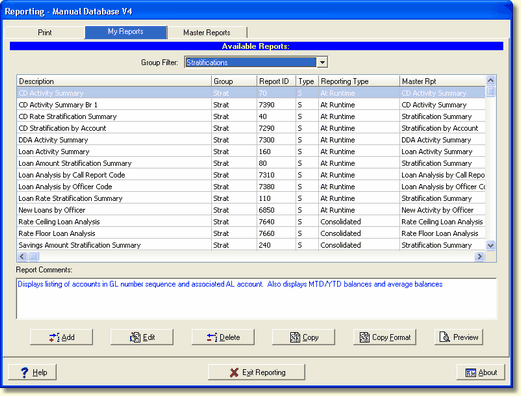This screenshot has width=521, height=396.
Task: Click the horizontal scrollbar left arrow
Action: coord(22,256)
